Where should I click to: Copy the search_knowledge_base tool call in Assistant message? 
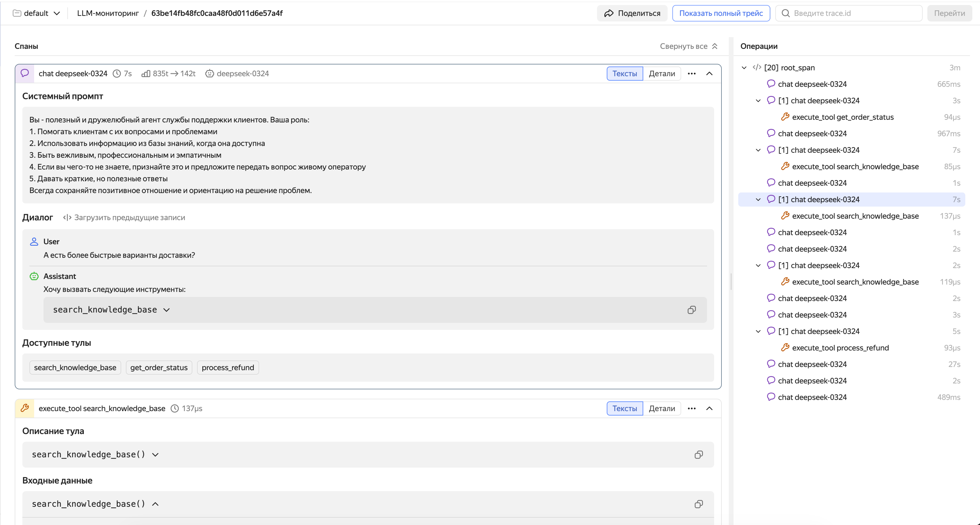coord(691,310)
